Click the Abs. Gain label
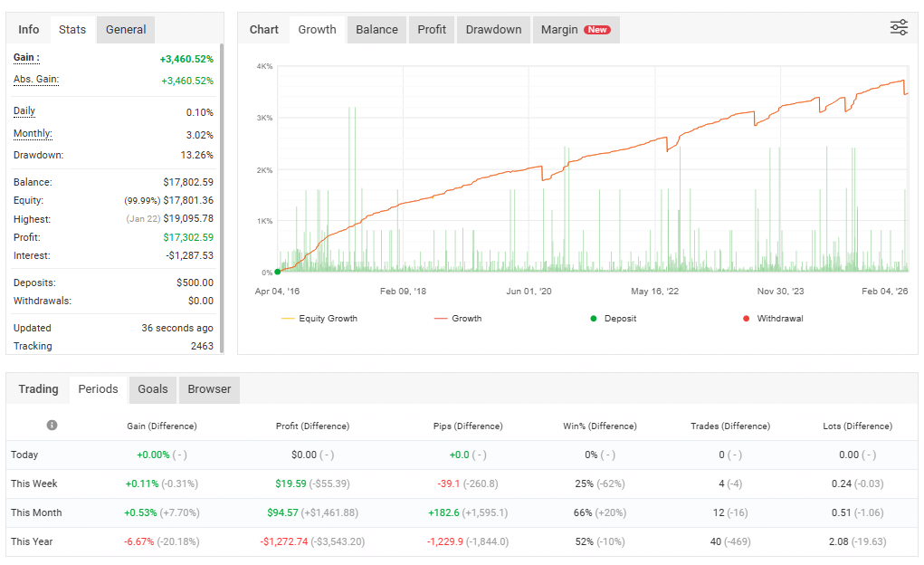Viewport: 924px width, 565px height. click(35, 80)
